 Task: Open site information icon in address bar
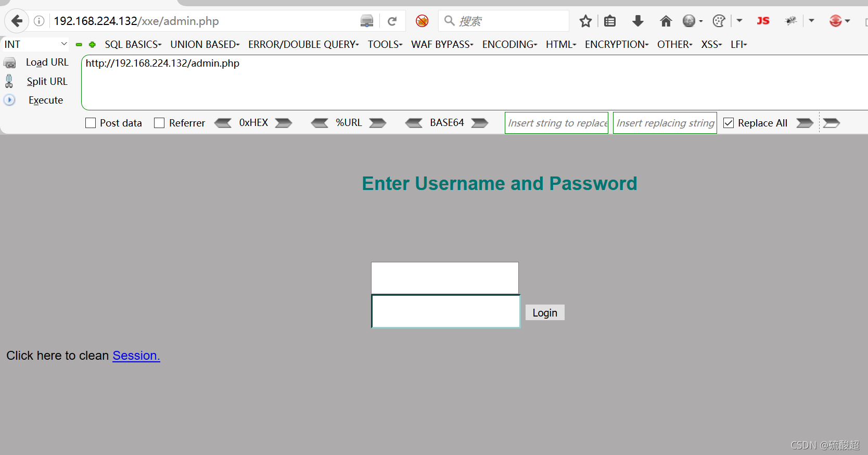click(39, 21)
